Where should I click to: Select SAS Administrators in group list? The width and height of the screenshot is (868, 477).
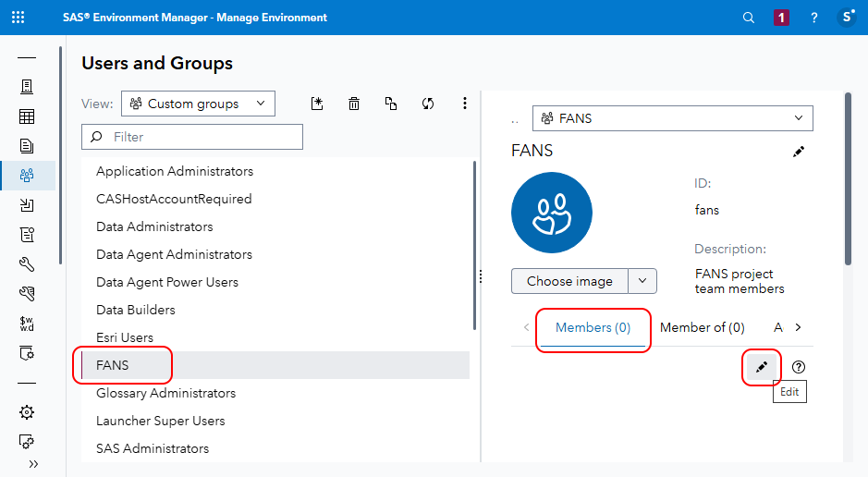click(153, 448)
